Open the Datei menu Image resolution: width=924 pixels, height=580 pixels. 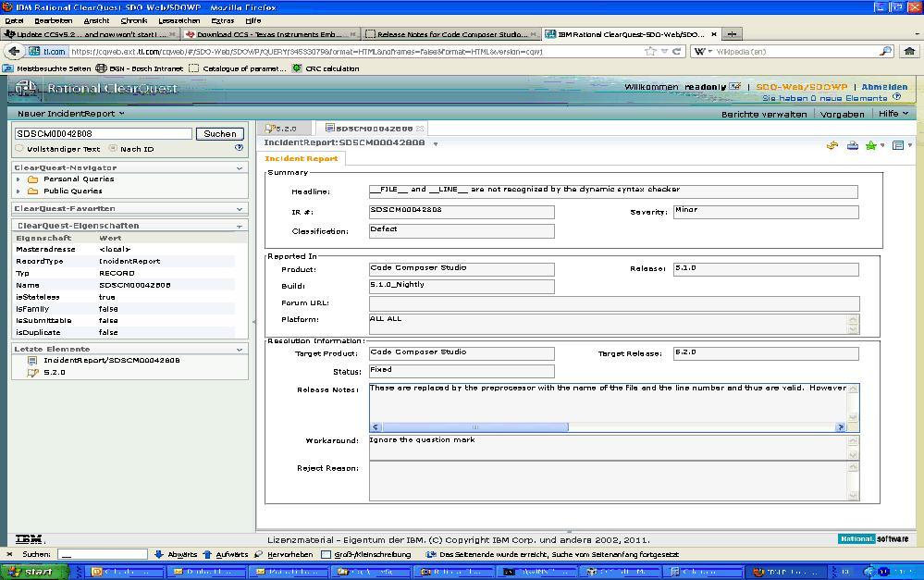[x=14, y=20]
